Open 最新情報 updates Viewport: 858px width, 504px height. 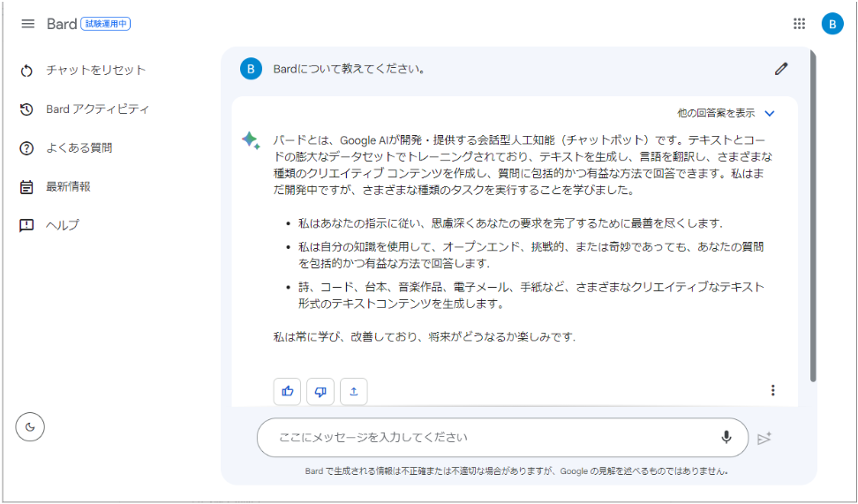coord(68,186)
